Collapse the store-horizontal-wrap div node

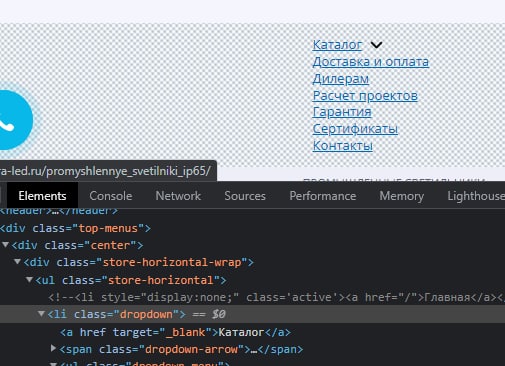tap(17, 262)
